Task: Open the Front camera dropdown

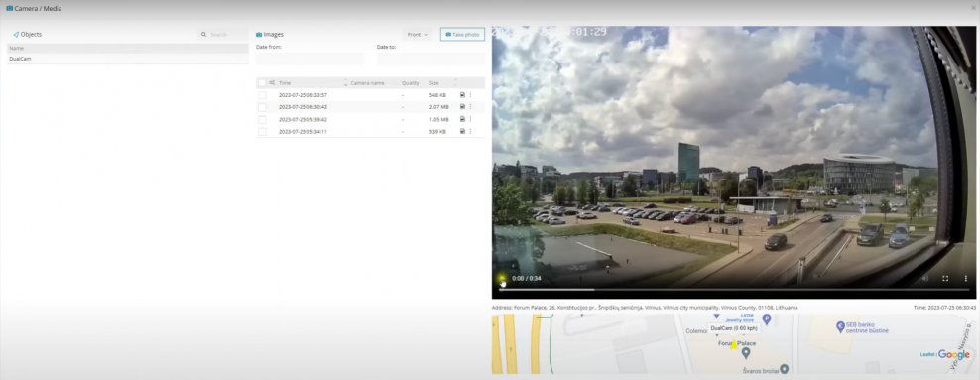Action: (x=417, y=35)
